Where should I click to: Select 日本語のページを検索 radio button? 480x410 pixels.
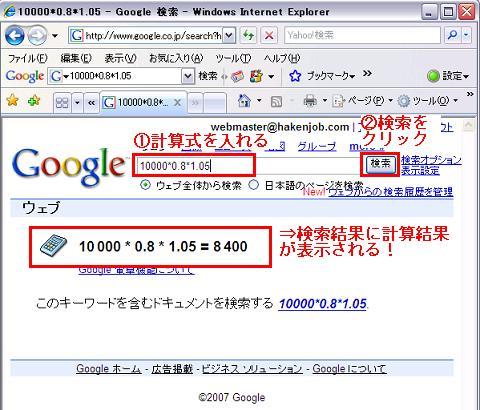(x=254, y=185)
